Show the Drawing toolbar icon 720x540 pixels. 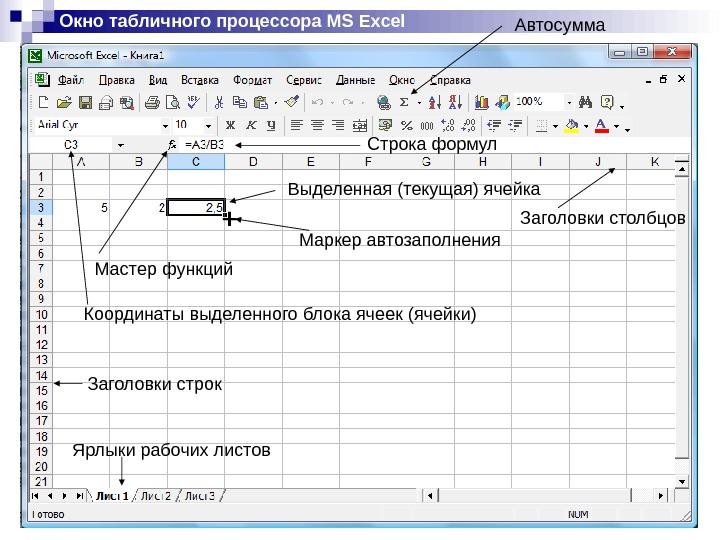[x=502, y=102]
